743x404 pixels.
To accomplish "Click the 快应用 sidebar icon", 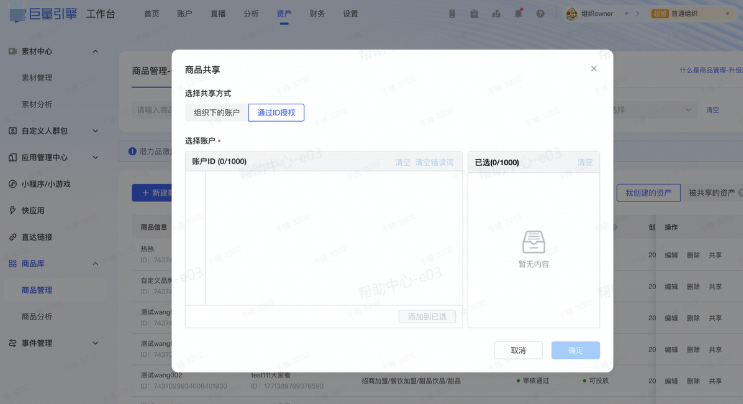I will tap(13, 210).
